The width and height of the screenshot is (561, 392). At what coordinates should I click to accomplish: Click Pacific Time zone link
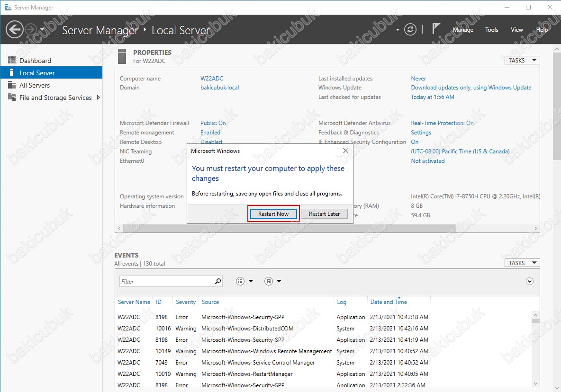coord(460,151)
